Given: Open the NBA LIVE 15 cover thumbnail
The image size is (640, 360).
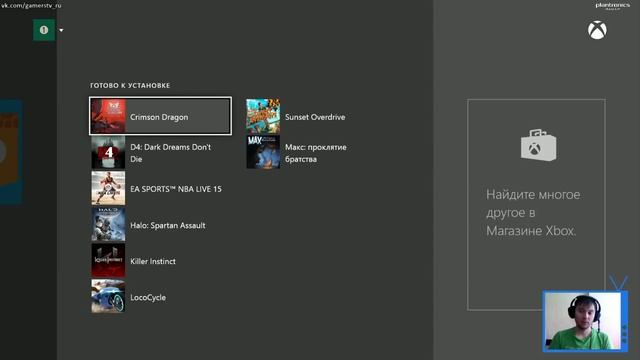Looking at the screenshot, I should pos(108,188).
